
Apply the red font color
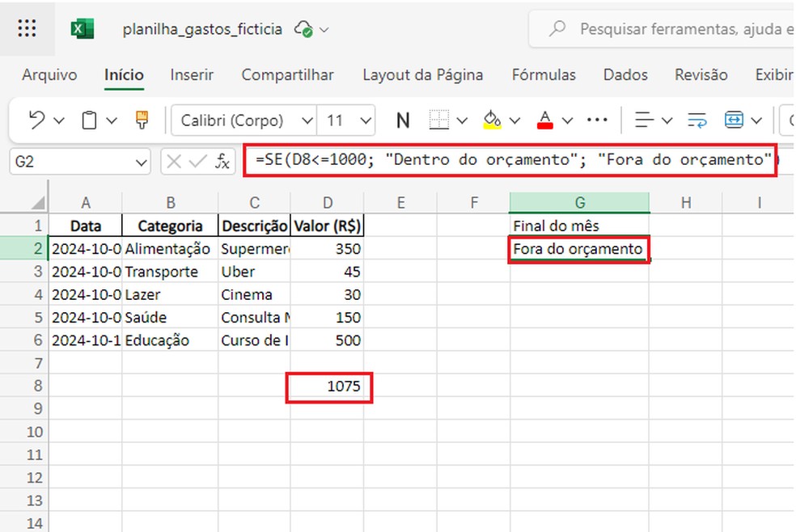tap(544, 120)
